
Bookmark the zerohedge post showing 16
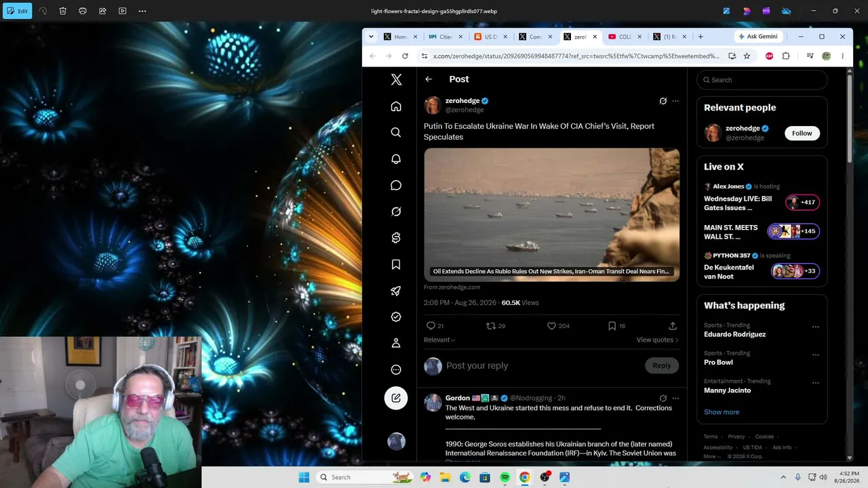click(x=612, y=326)
